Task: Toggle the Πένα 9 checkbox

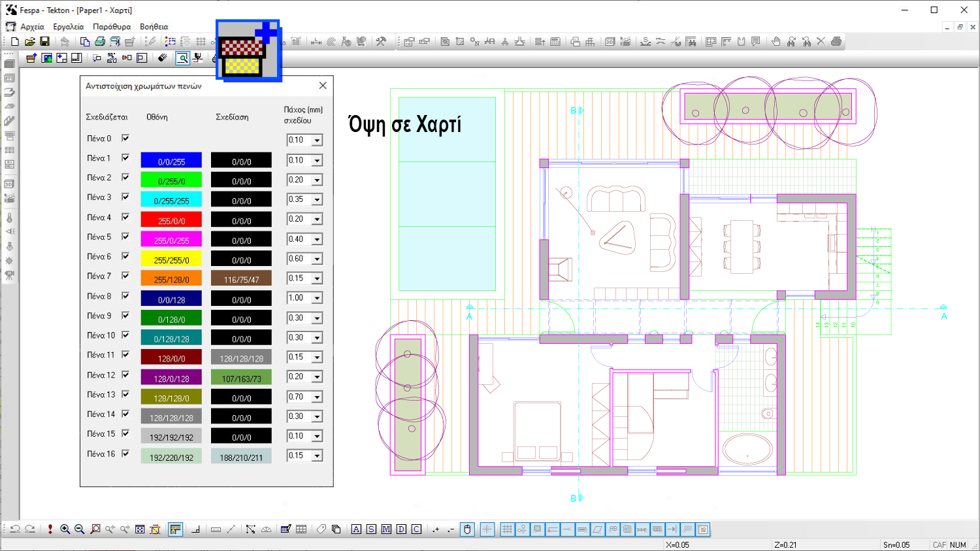Action: coord(125,316)
